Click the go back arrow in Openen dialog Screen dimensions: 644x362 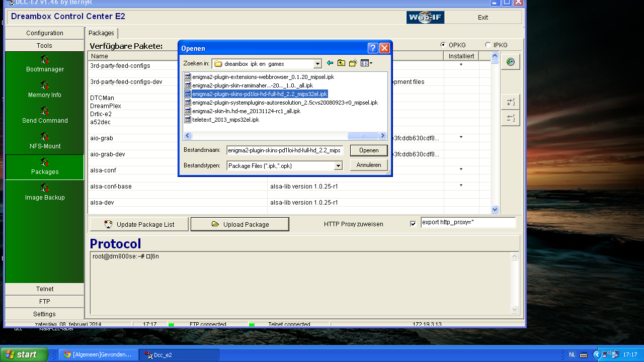click(x=330, y=63)
